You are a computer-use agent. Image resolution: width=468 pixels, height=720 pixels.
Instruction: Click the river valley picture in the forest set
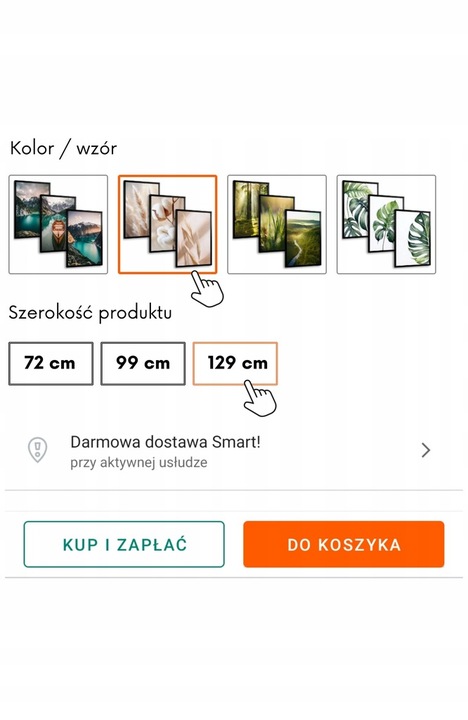point(303,238)
